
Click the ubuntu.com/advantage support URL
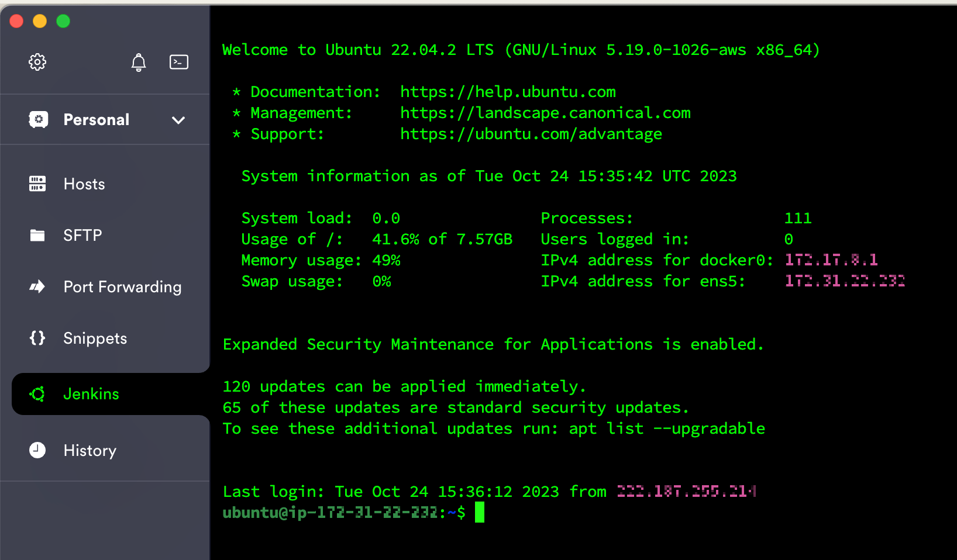pos(531,134)
